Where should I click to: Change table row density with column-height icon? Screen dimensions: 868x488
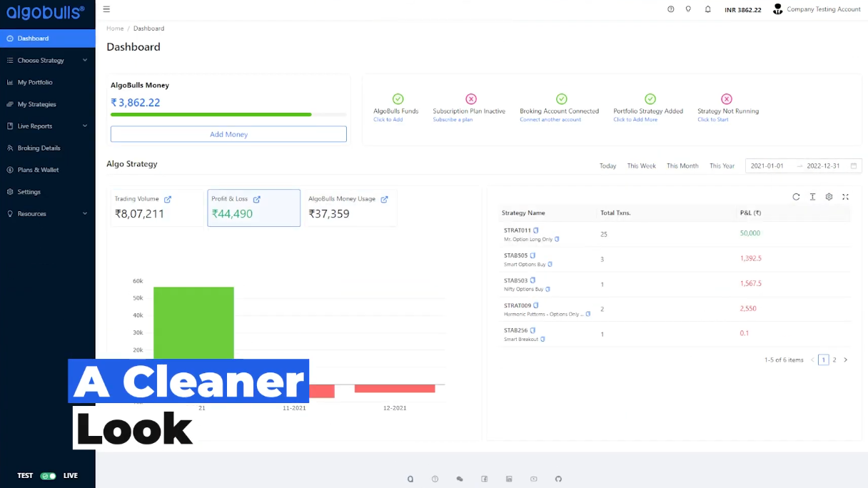click(812, 197)
